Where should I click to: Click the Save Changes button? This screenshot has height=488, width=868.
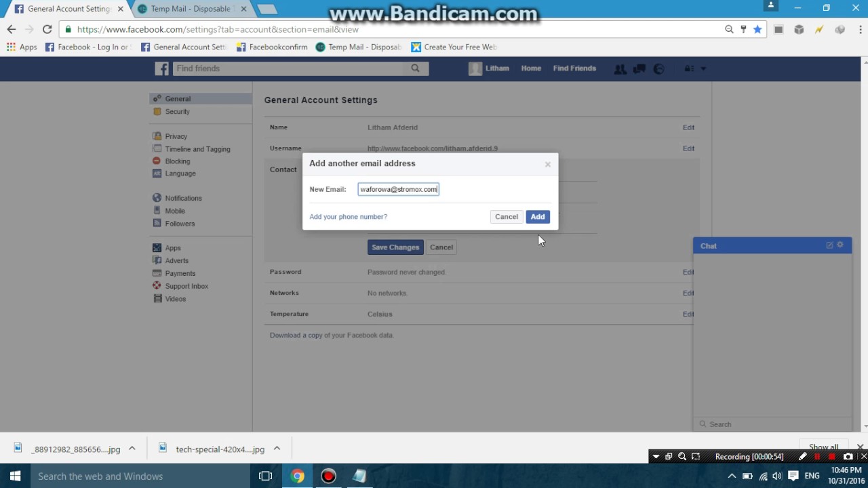395,247
